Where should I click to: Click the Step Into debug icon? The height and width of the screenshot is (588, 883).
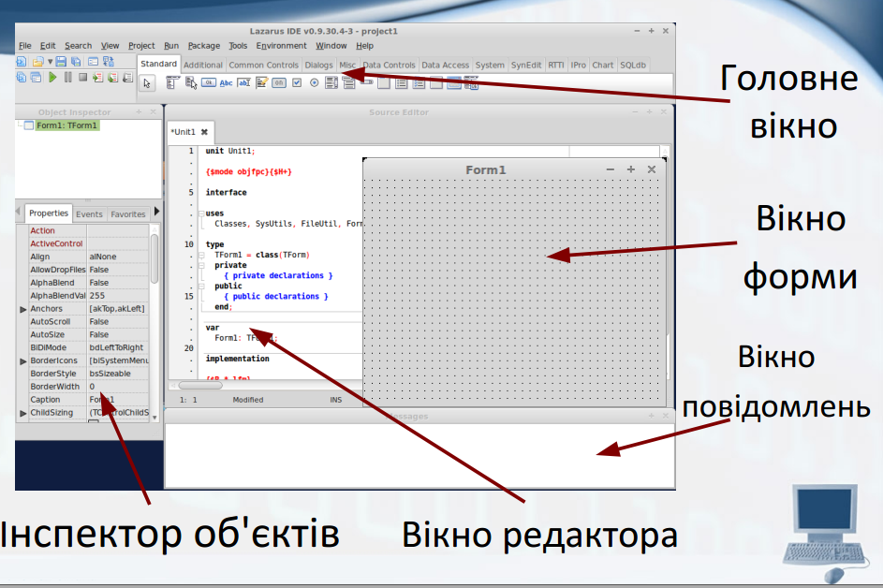(x=98, y=77)
